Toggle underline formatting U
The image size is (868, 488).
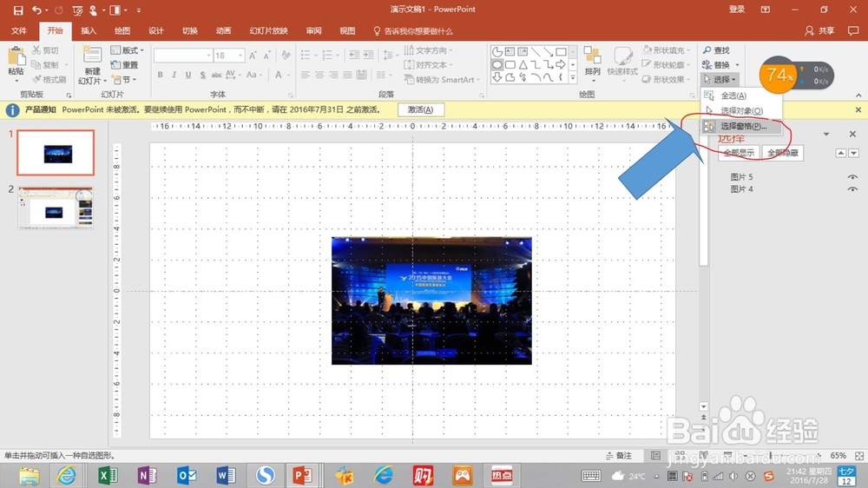(188, 75)
